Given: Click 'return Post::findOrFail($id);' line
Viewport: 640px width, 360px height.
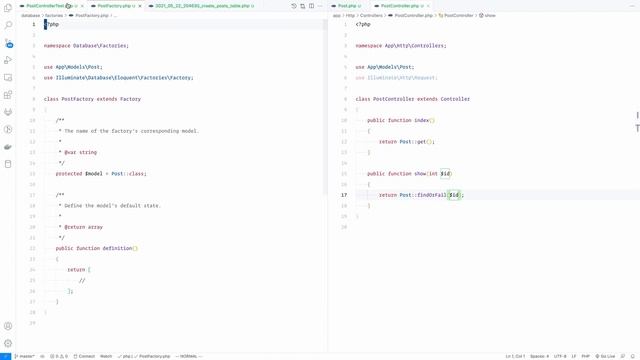Looking at the screenshot, I should (x=421, y=195).
